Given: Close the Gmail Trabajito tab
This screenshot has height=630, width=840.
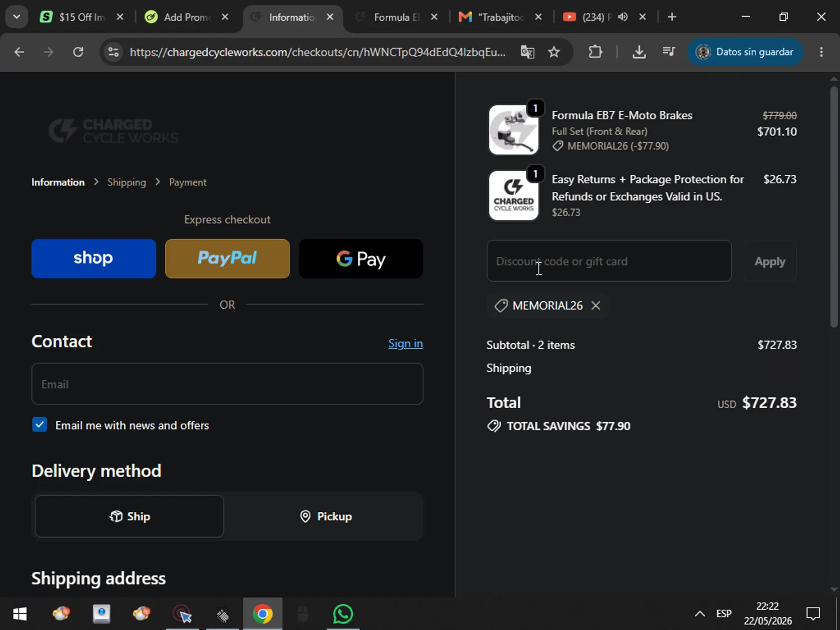Looking at the screenshot, I should 538,17.
